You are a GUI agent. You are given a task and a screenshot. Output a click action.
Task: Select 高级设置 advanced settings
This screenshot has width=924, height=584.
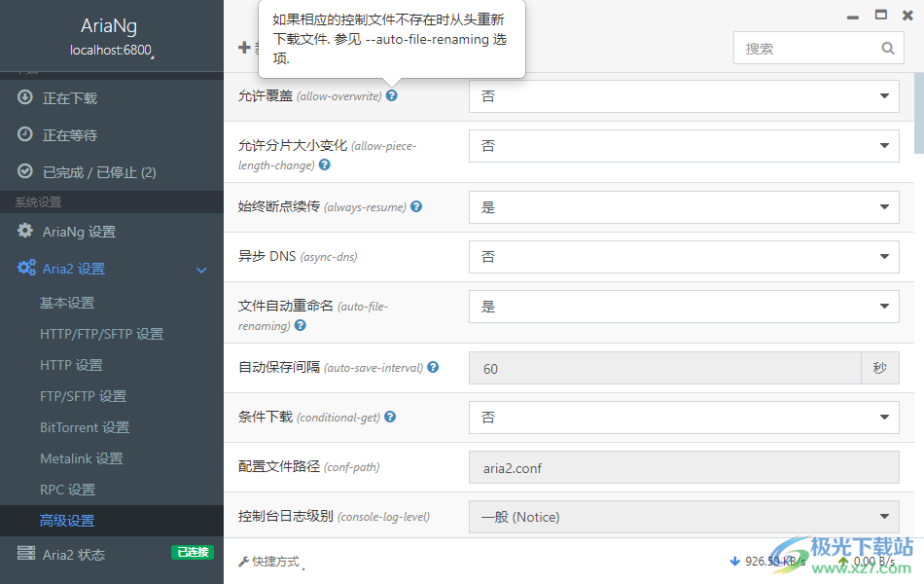pyautogui.click(x=67, y=521)
